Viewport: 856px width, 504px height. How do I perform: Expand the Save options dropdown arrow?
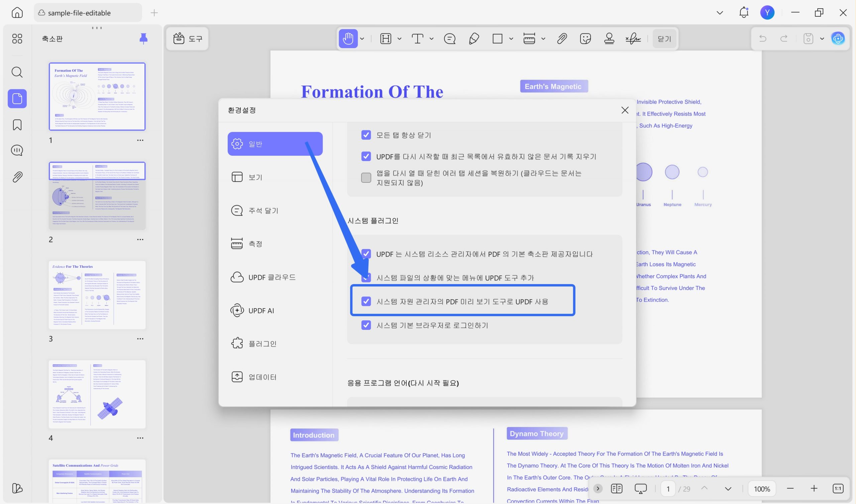(x=822, y=39)
